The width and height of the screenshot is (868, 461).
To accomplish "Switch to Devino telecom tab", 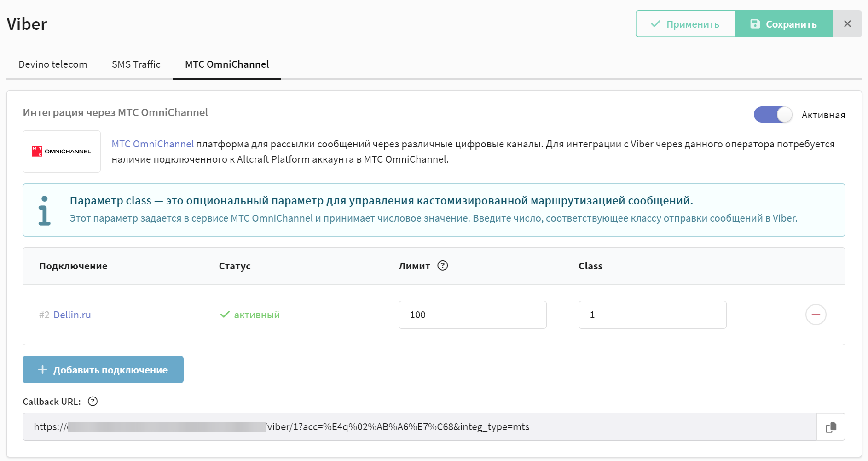I will pos(53,64).
